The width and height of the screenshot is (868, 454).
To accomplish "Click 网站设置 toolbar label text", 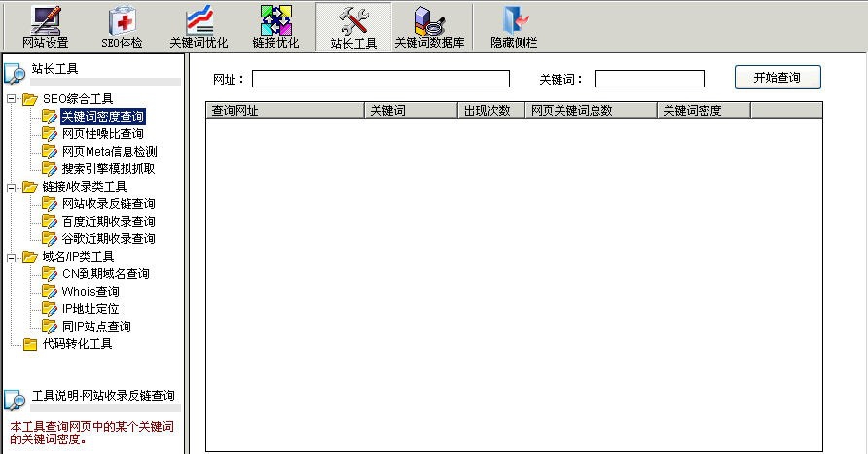I will (x=46, y=43).
